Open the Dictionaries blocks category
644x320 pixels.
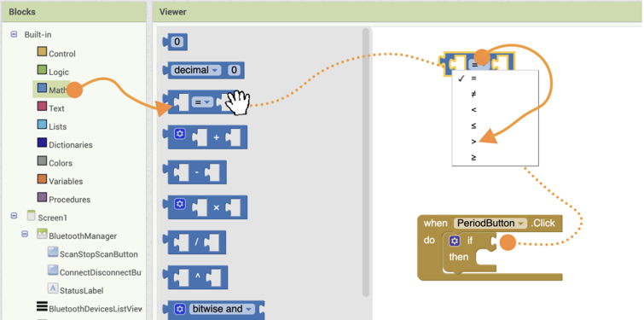pos(70,145)
